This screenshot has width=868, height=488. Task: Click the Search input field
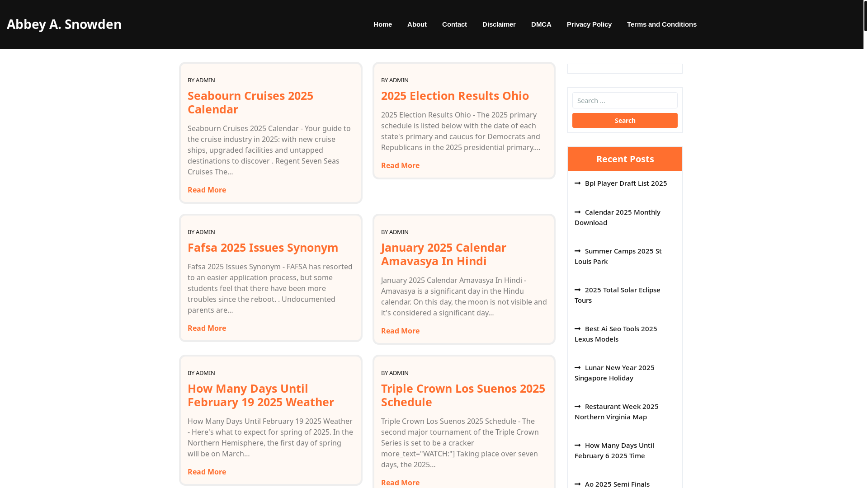pos(625,100)
